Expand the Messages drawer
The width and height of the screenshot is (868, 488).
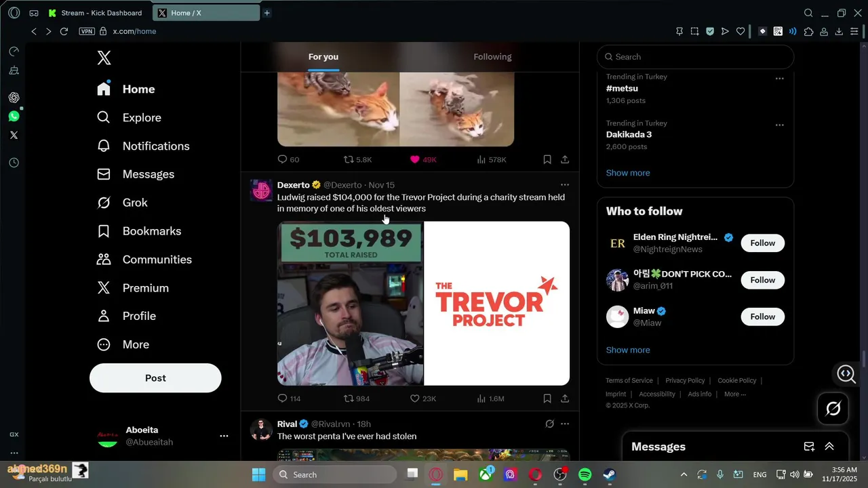(829, 446)
